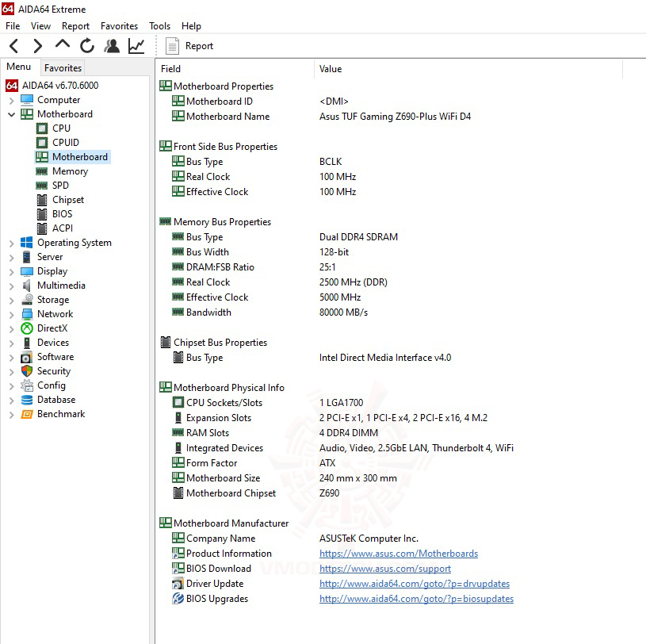Collapse the Motherboard tree node
Viewport: 646px width, 644px height.
[x=12, y=114]
